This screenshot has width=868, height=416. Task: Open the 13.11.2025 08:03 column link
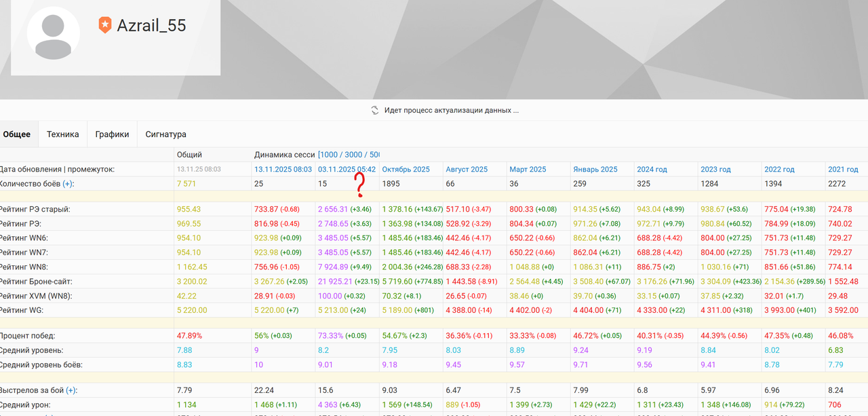283,170
